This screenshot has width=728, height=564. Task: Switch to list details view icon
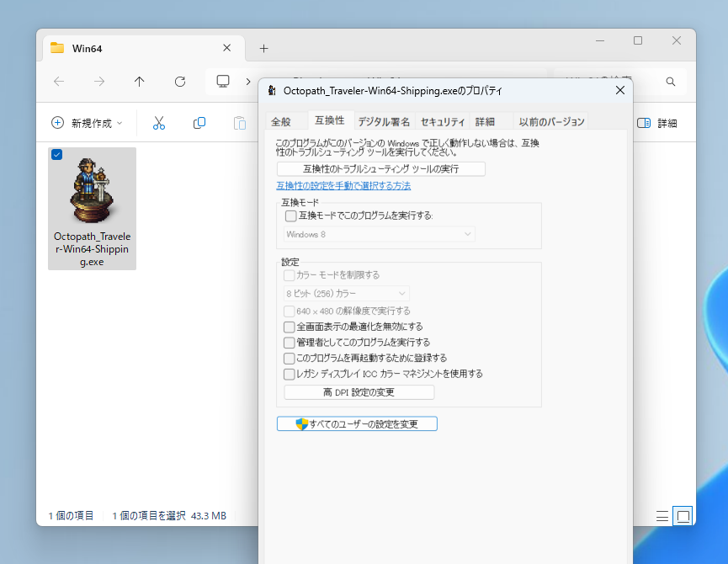tap(662, 516)
